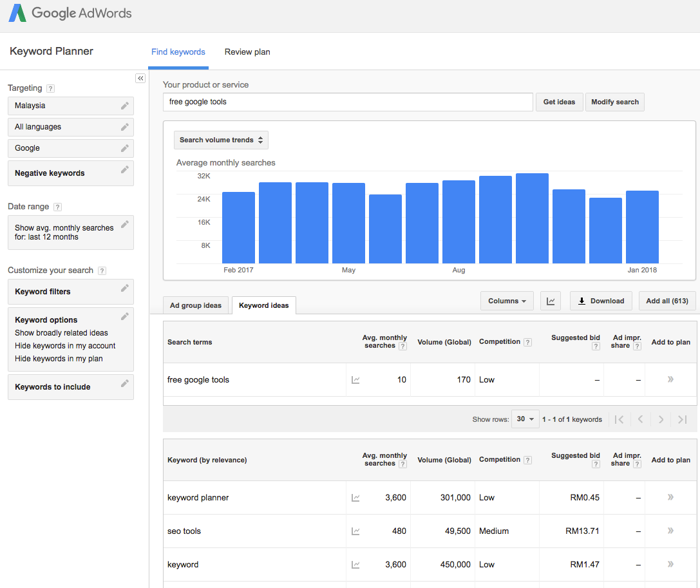Screen dimensions: 700x588
Task: Open Search volume trends dropdown
Action: pos(221,140)
